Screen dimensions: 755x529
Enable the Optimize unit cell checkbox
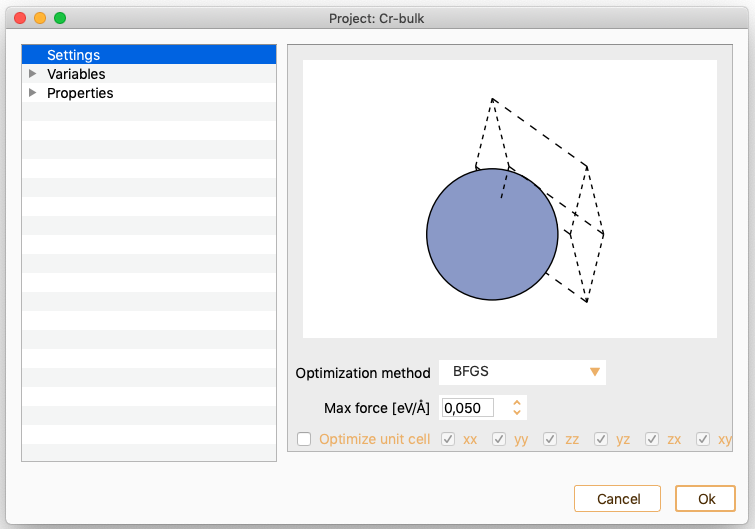(x=304, y=439)
